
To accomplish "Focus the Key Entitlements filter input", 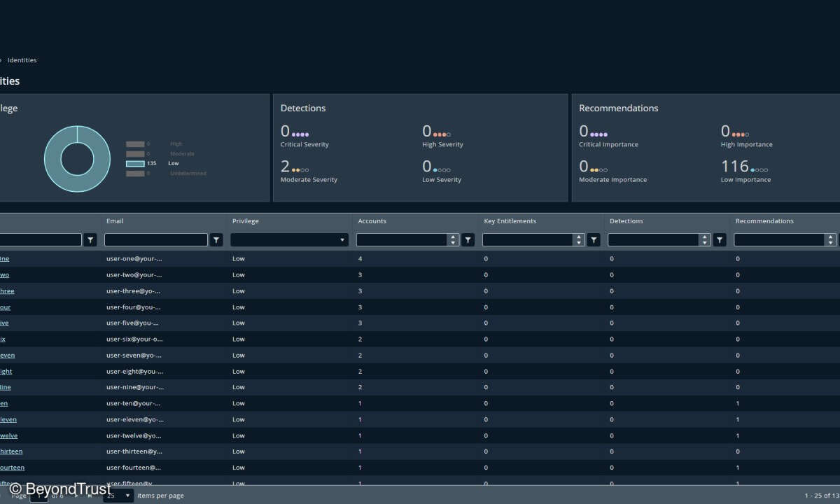I will [x=528, y=240].
